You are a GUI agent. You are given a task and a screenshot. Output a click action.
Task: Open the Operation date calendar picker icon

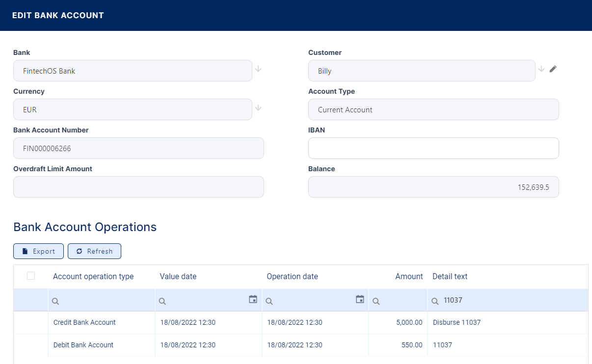click(360, 299)
